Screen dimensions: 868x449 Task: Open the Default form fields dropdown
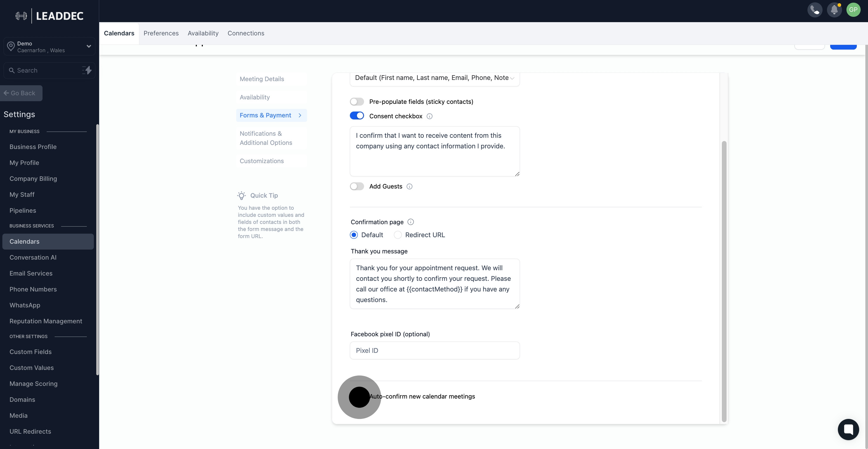(434, 78)
